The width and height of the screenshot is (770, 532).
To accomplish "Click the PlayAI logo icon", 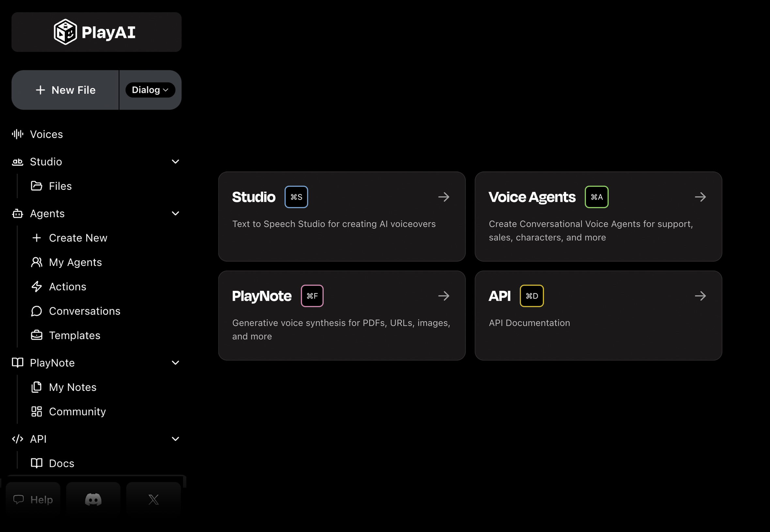I will [x=65, y=32].
